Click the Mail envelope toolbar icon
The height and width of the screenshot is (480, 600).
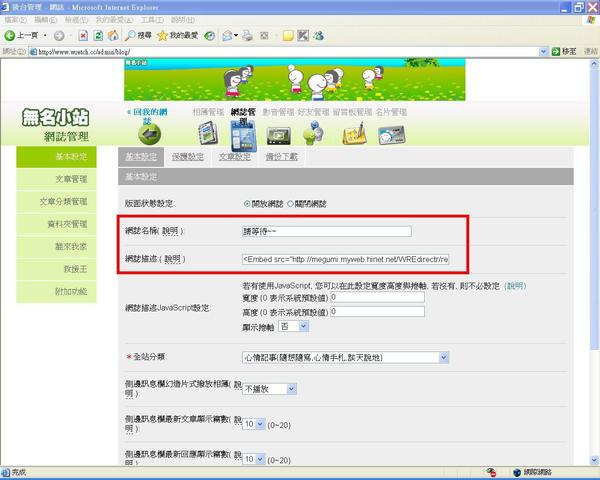tap(227, 36)
